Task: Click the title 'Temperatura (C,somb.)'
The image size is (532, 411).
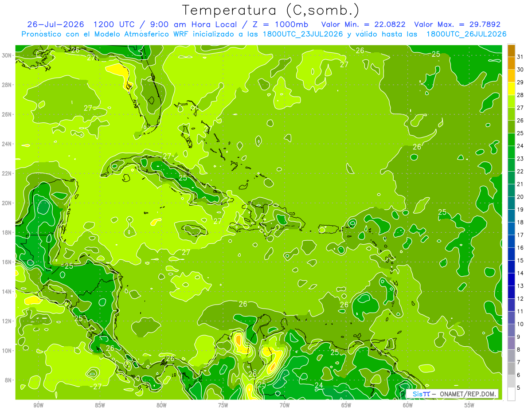Action: [271, 10]
